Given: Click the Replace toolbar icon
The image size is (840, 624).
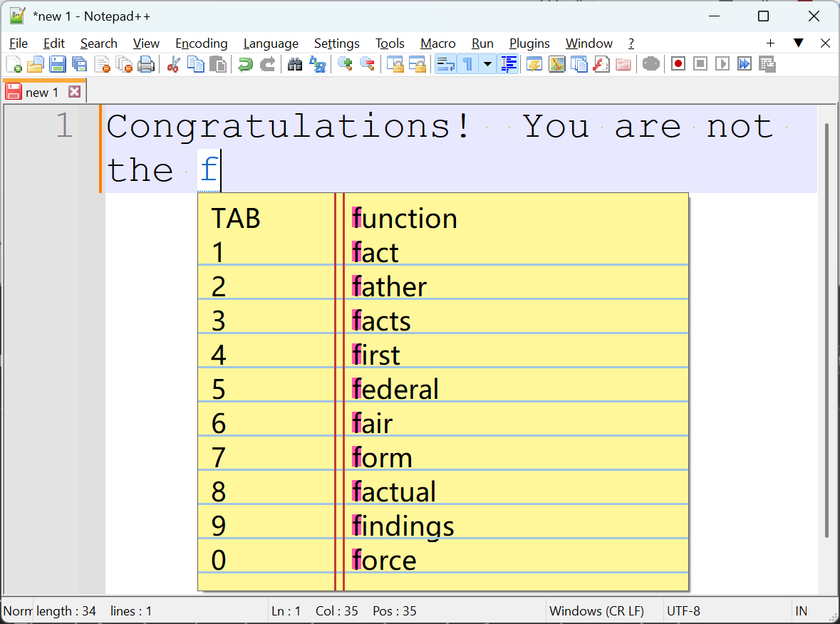Looking at the screenshot, I should tap(318, 64).
